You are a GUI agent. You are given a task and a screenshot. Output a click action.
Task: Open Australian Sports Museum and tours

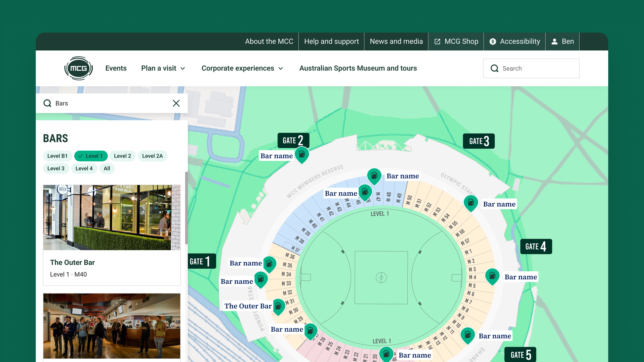point(358,68)
